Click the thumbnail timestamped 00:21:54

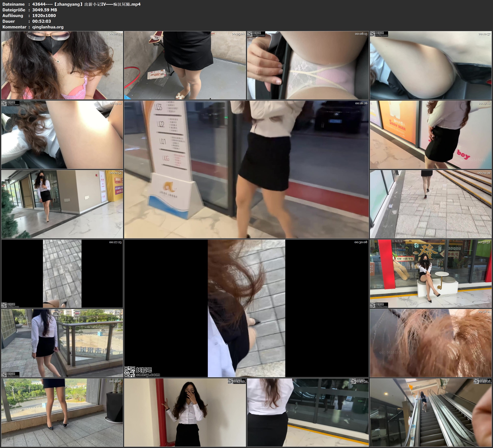click(x=62, y=204)
